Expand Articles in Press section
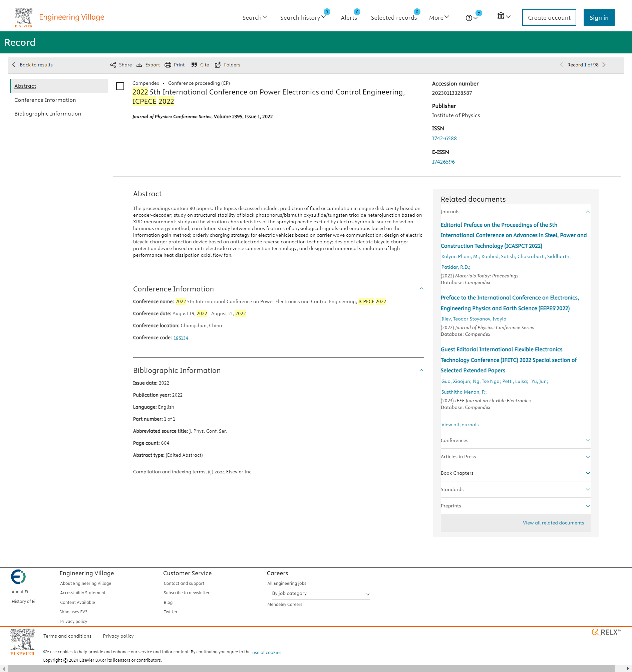The height and width of the screenshot is (672, 632). 516,457
